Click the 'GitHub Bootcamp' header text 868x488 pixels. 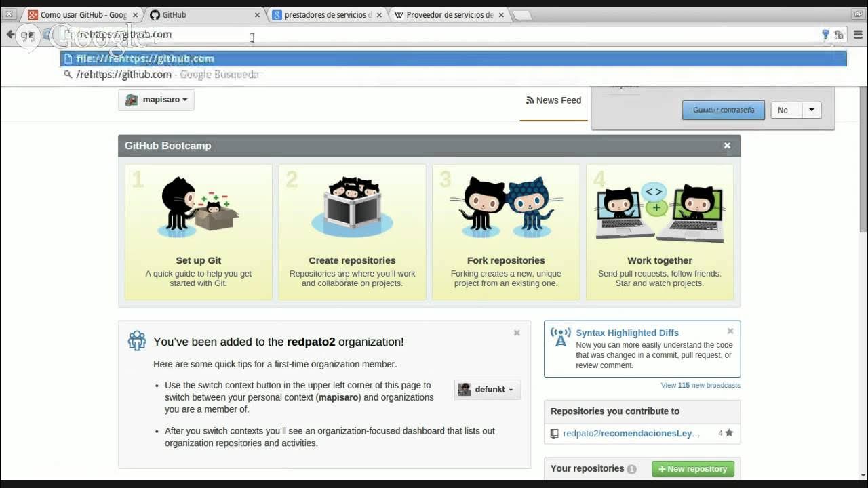coord(167,146)
